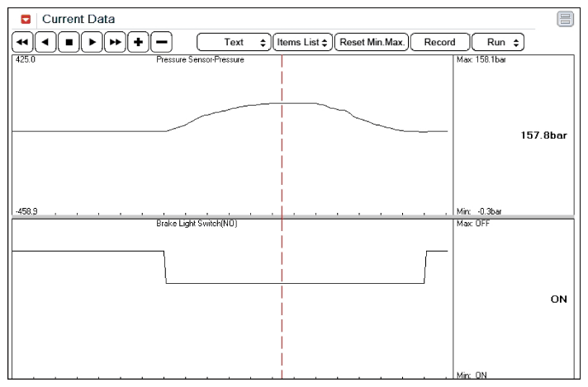
Task: Click the Max: OFF readout
Action: 473,224
